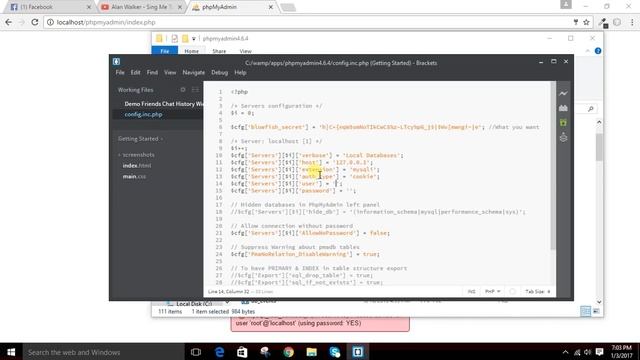Open main.css in the project tree
This screenshot has width=640, height=360.
[x=134, y=176]
